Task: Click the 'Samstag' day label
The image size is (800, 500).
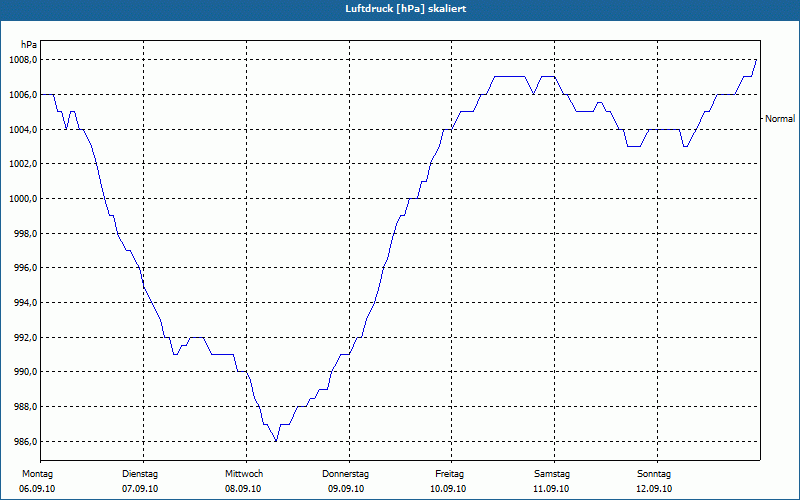Action: tap(552, 474)
